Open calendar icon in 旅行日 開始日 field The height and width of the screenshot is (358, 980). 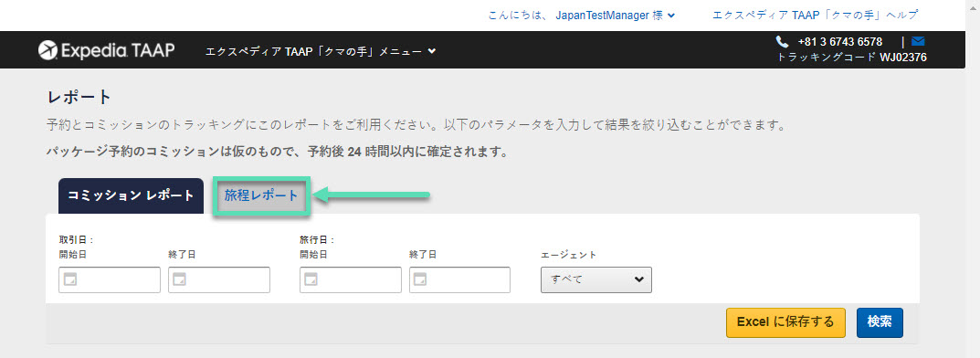311,279
